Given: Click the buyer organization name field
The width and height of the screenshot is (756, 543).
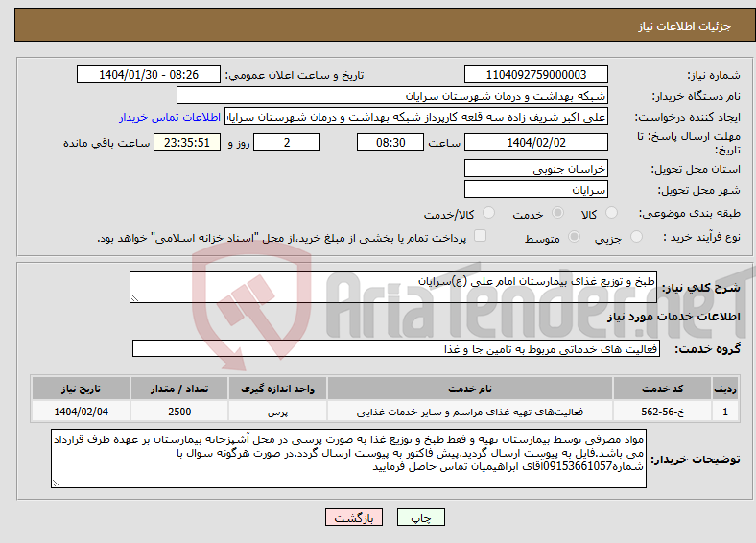Looking at the screenshot, I should tap(392, 96).
